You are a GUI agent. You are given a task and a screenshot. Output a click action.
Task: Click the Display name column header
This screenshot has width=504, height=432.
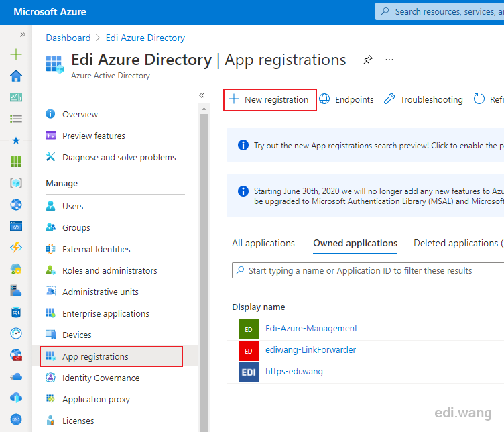click(x=259, y=307)
